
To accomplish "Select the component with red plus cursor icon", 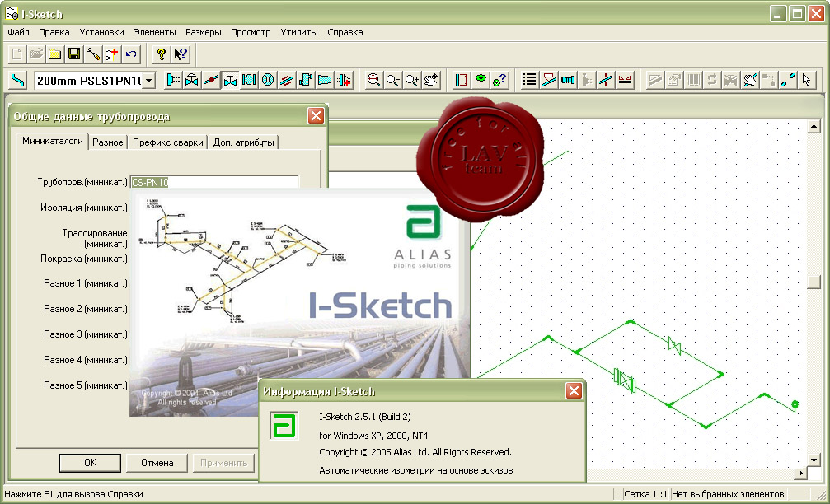I will click(x=344, y=81).
